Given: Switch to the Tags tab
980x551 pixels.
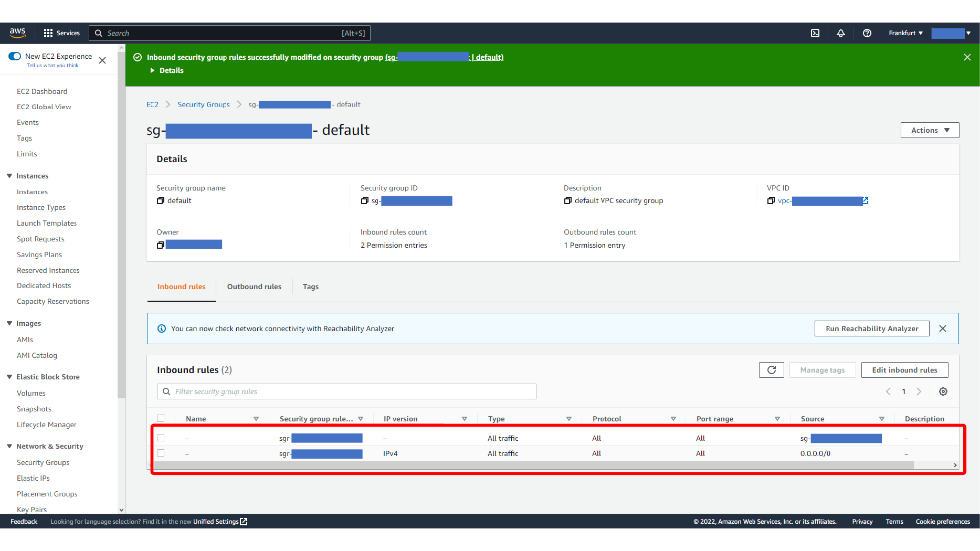Looking at the screenshot, I should [x=311, y=287].
